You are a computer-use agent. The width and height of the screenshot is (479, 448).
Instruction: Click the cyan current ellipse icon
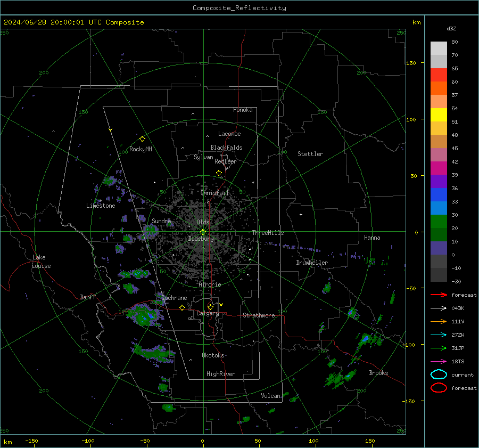439,374
